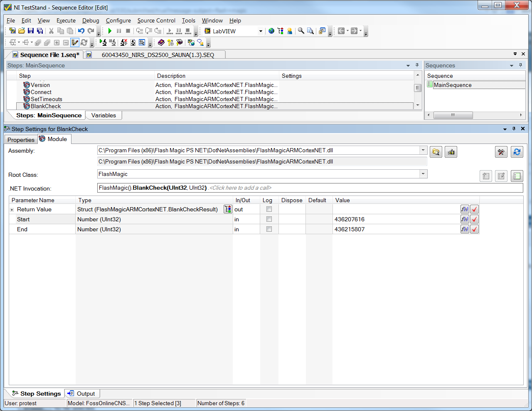Image resolution: width=532 pixels, height=411 pixels.
Task: Click the parameter table view icon
Action: click(x=517, y=176)
